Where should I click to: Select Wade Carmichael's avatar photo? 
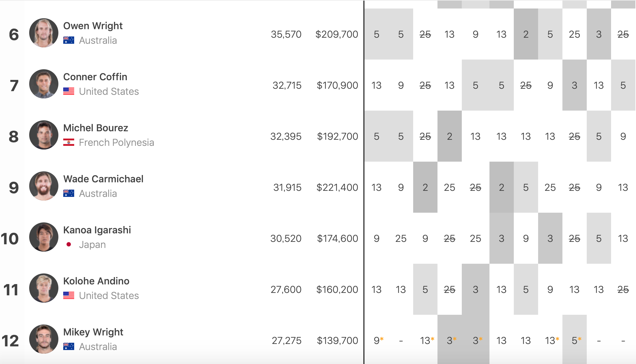click(x=44, y=186)
